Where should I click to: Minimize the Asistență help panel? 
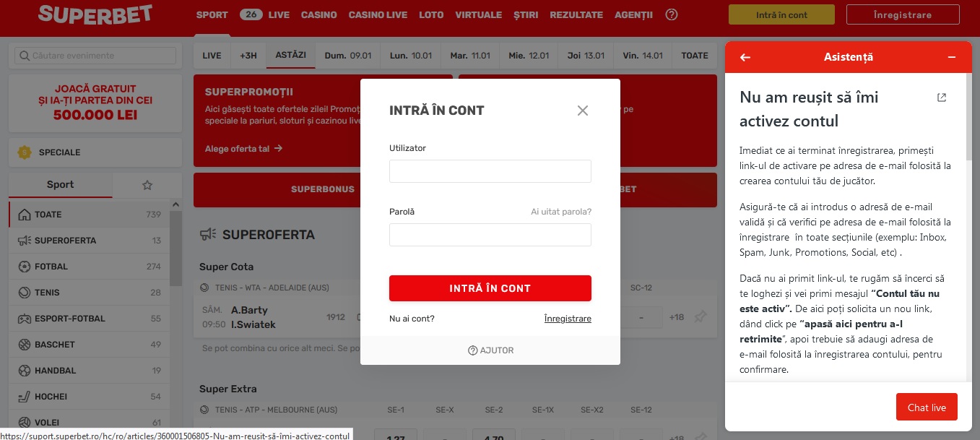coord(952,57)
